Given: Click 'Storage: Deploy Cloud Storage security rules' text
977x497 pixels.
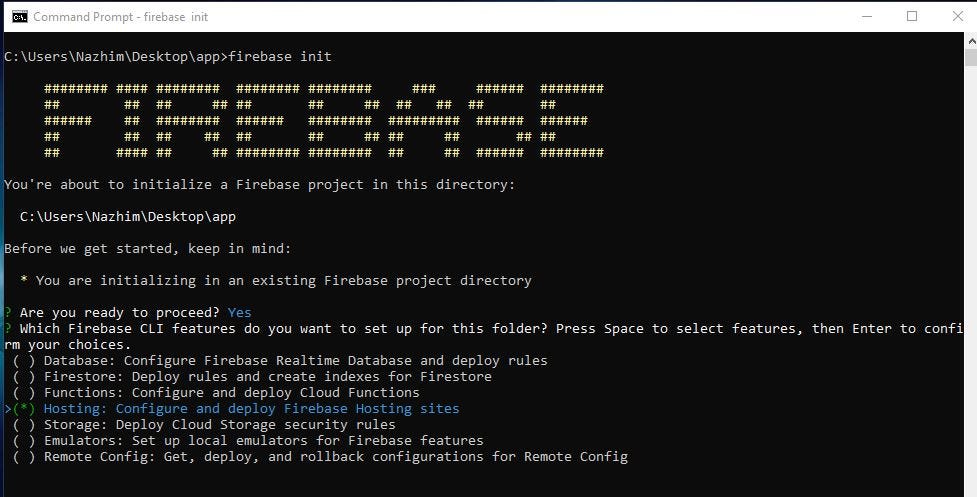Looking at the screenshot, I should coord(219,425).
